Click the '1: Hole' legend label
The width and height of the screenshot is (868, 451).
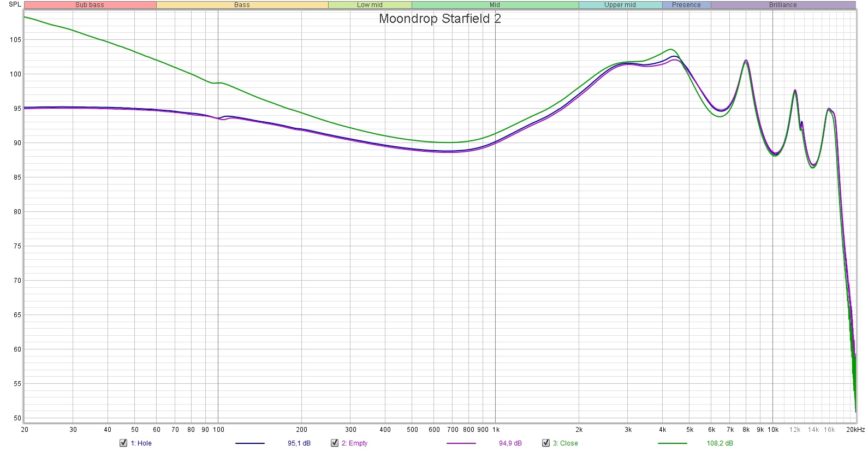[x=141, y=443]
